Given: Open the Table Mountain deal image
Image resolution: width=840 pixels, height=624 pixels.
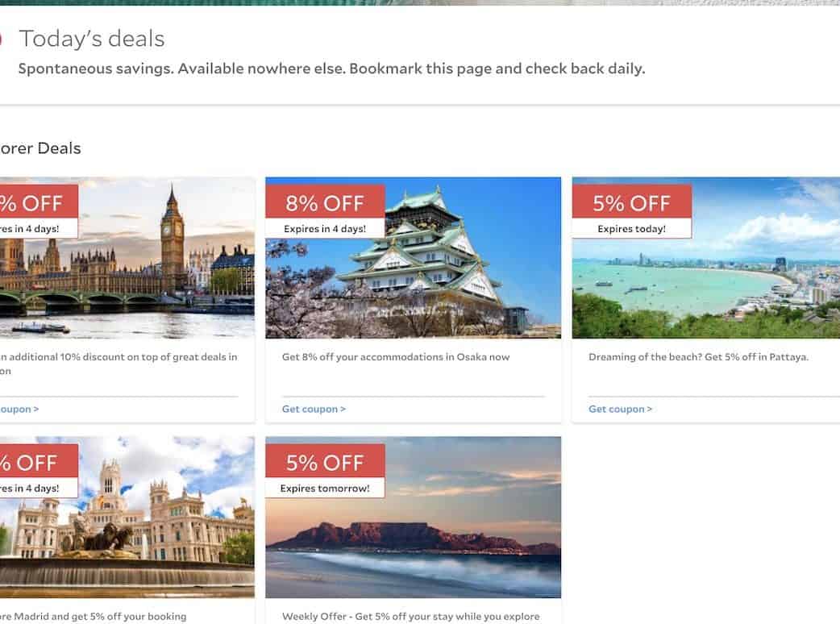Looking at the screenshot, I should [x=413, y=517].
